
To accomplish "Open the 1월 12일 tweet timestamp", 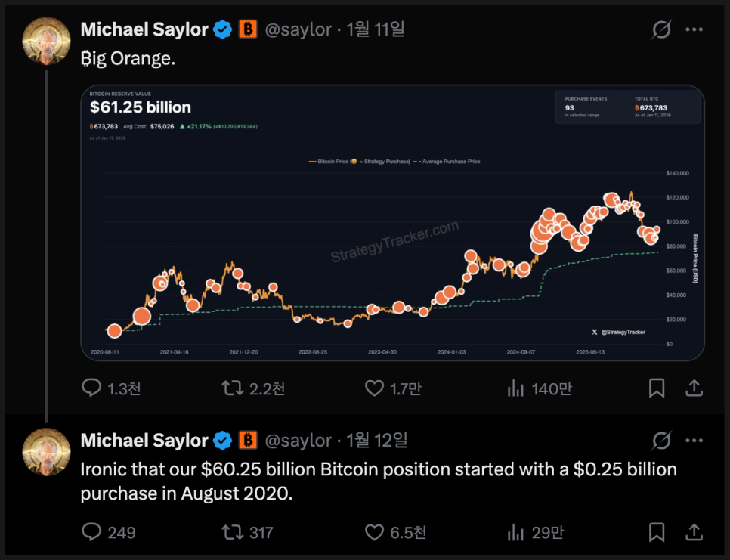I will (x=377, y=440).
